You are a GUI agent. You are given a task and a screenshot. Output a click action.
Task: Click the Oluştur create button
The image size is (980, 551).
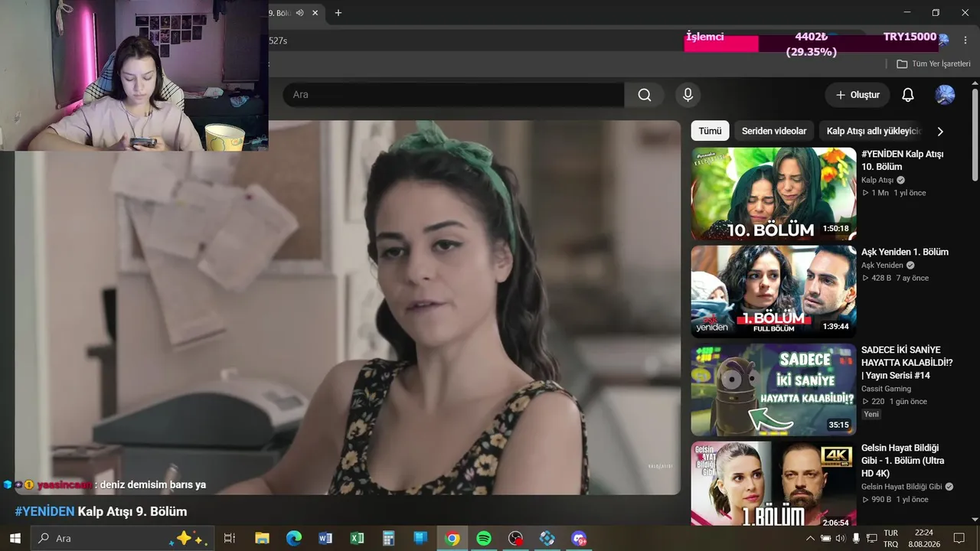[857, 95]
